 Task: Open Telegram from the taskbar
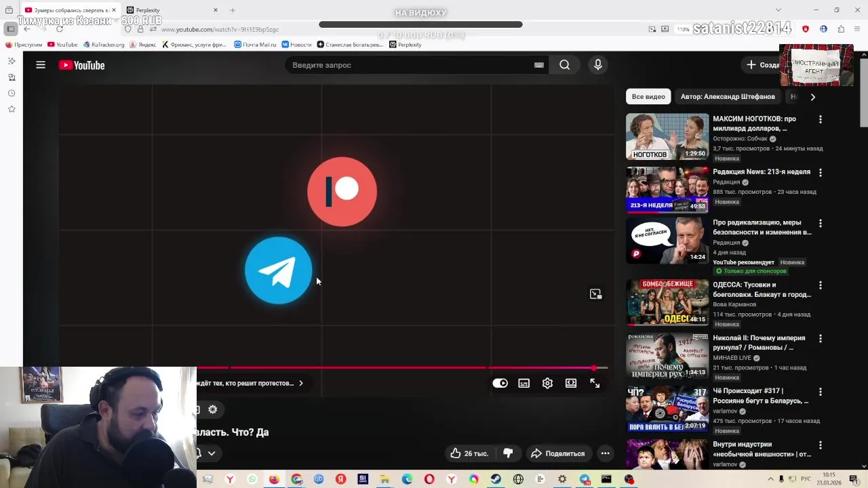pos(585,479)
